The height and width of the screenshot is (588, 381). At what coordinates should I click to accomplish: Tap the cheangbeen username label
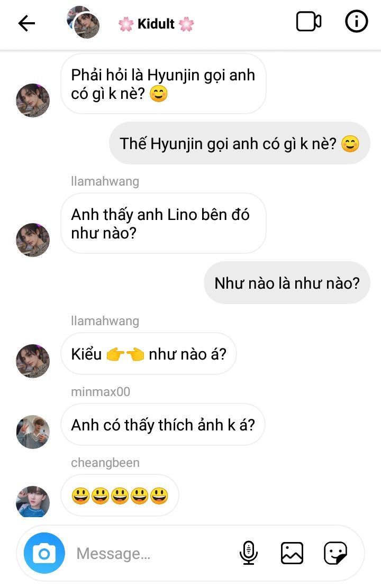105,463
